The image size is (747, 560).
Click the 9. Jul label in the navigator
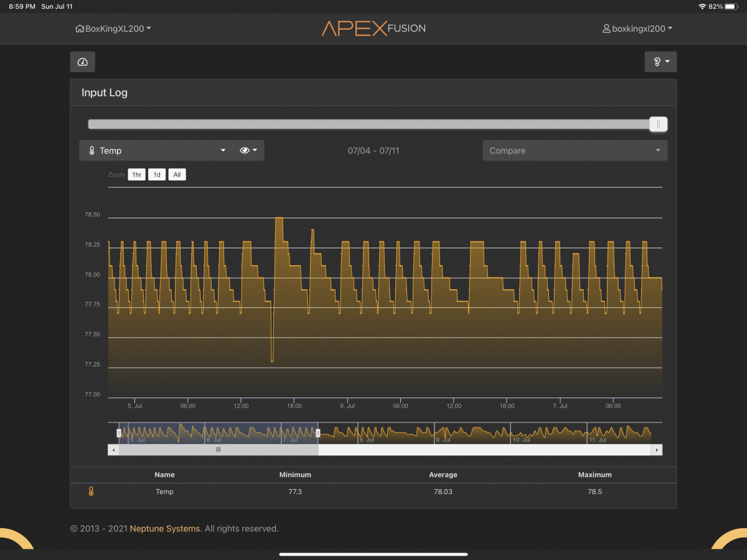coord(443,440)
